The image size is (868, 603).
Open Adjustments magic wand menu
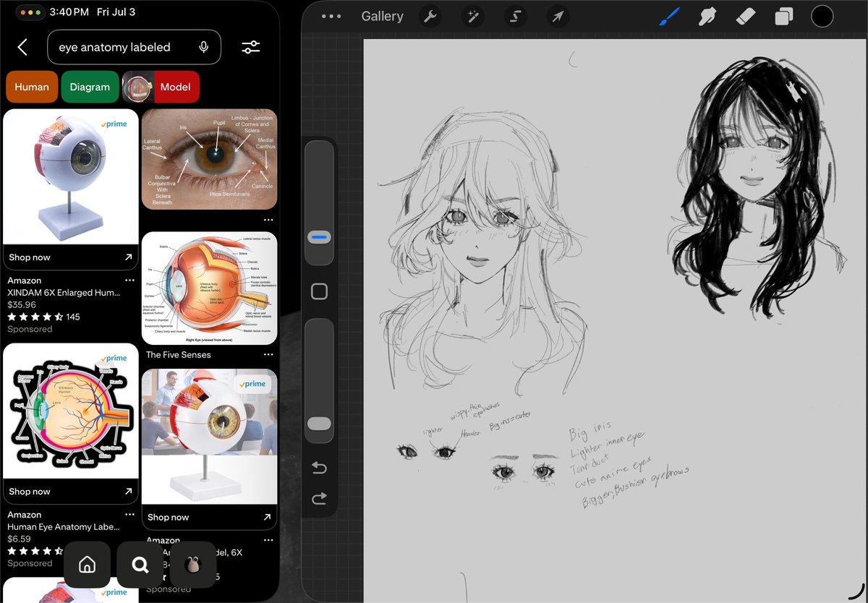(472, 16)
